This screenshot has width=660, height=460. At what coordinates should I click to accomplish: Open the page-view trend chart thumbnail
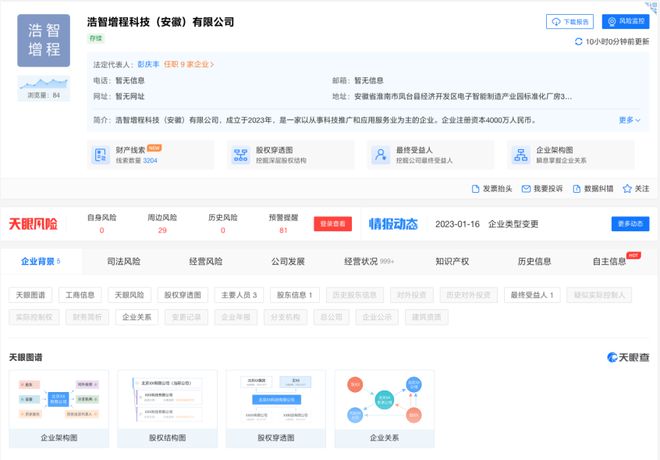point(43,88)
